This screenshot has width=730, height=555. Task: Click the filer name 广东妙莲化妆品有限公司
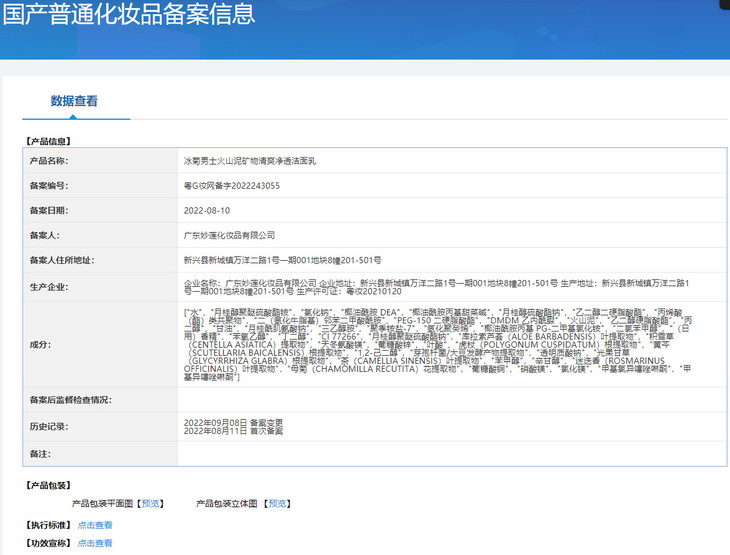[x=229, y=235]
